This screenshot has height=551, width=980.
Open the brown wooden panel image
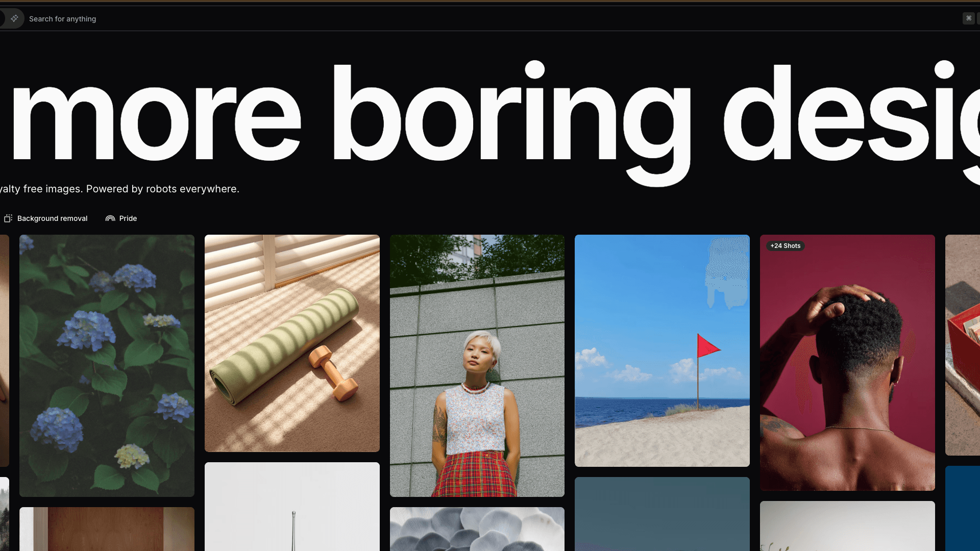pyautogui.click(x=107, y=529)
